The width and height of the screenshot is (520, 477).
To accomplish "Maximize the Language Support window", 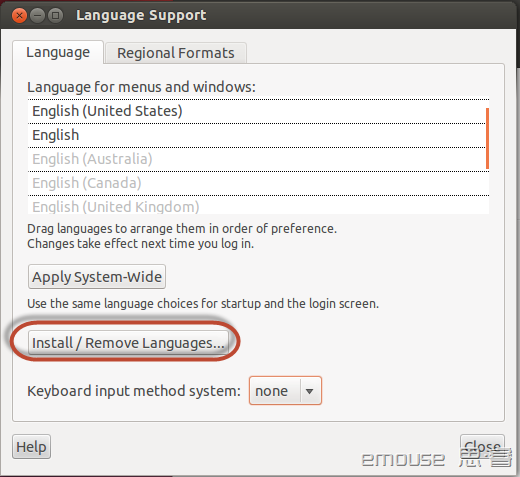I will pos(55,16).
